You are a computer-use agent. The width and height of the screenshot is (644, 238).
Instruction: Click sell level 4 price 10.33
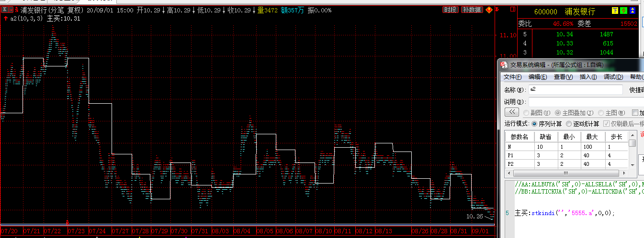tap(564, 43)
